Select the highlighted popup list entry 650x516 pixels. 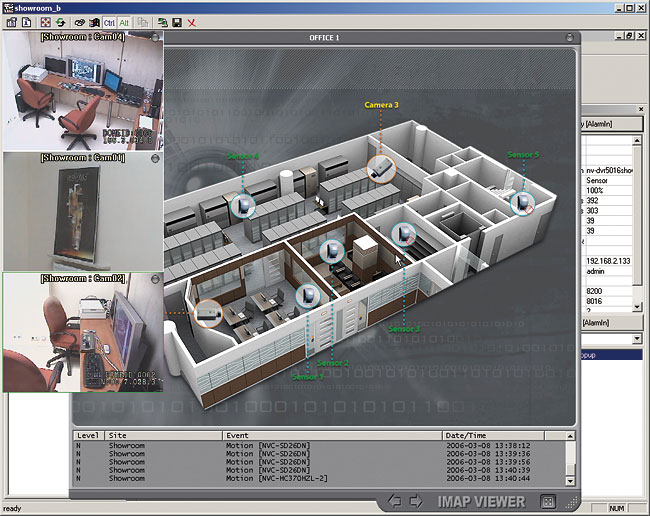pyautogui.click(x=612, y=355)
